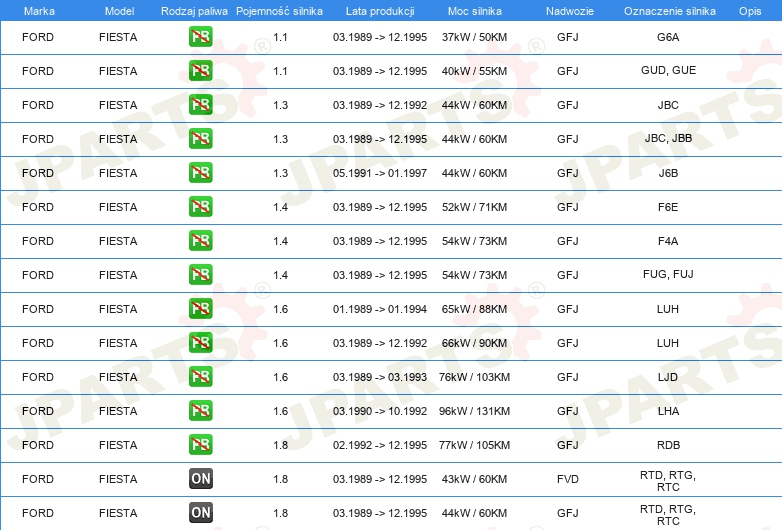Image resolution: width=782 pixels, height=530 pixels.
Task: Select the GUD, GUE engine code cell
Action: click(x=668, y=70)
